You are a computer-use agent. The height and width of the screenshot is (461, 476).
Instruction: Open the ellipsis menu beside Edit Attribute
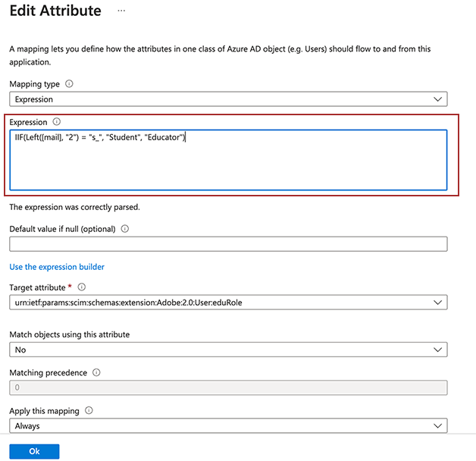tap(121, 11)
